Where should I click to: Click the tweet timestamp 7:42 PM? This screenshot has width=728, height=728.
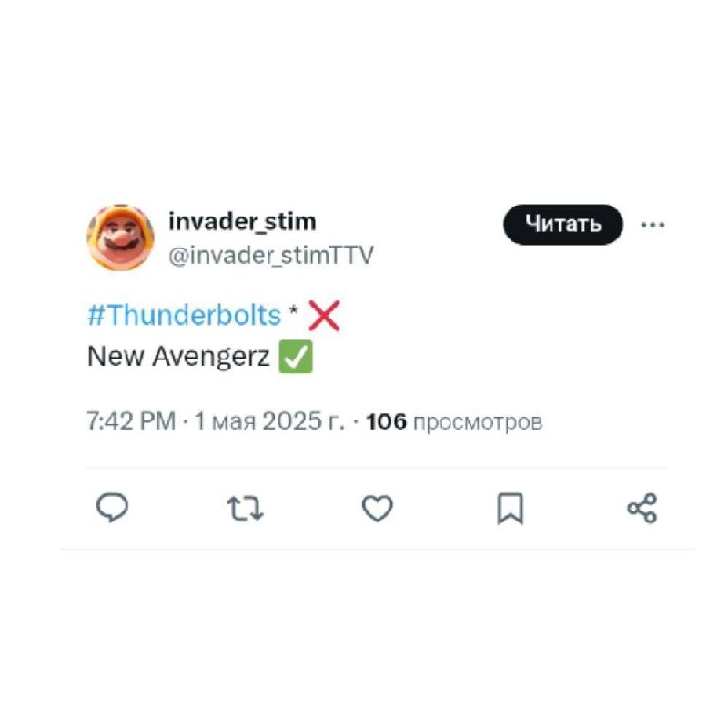point(132,420)
